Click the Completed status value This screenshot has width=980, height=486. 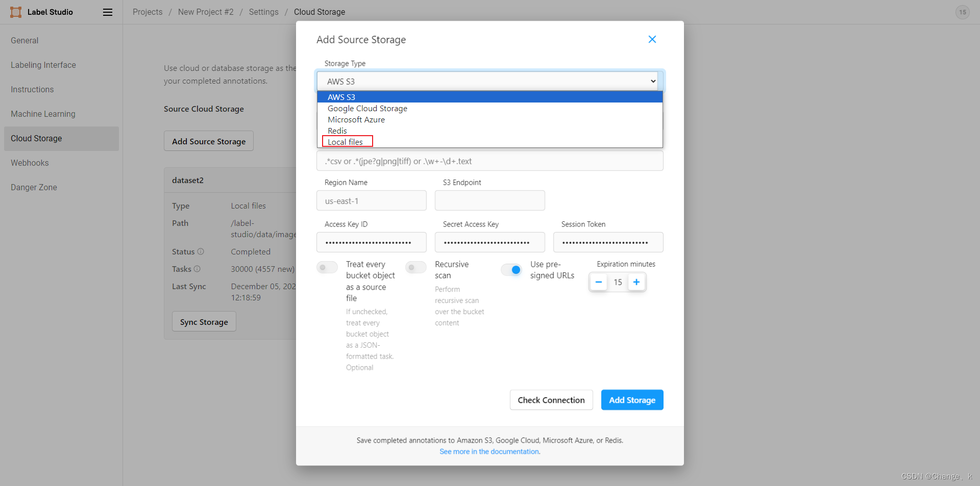click(x=251, y=251)
